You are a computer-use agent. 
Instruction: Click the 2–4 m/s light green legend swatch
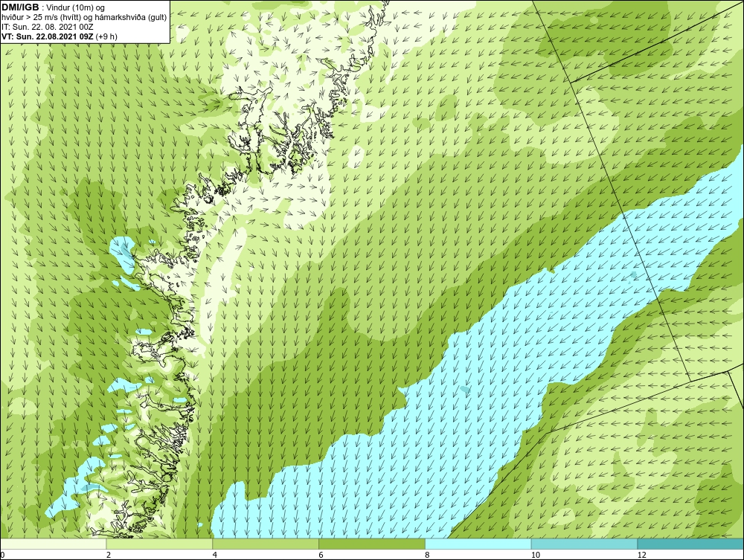[x=159, y=544]
